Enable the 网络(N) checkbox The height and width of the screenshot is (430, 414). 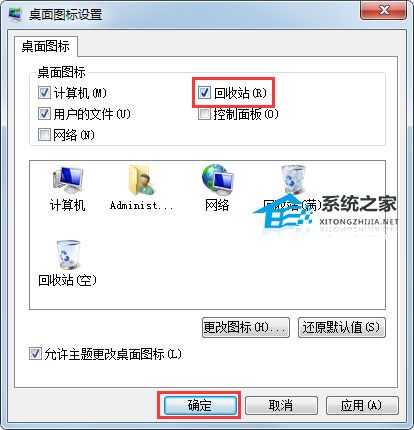click(x=44, y=135)
